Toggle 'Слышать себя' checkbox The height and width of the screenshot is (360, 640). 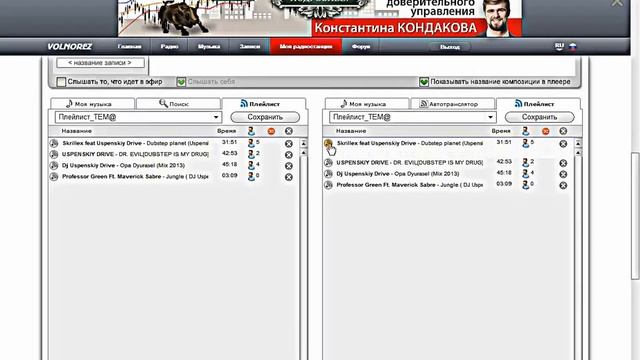(181, 82)
